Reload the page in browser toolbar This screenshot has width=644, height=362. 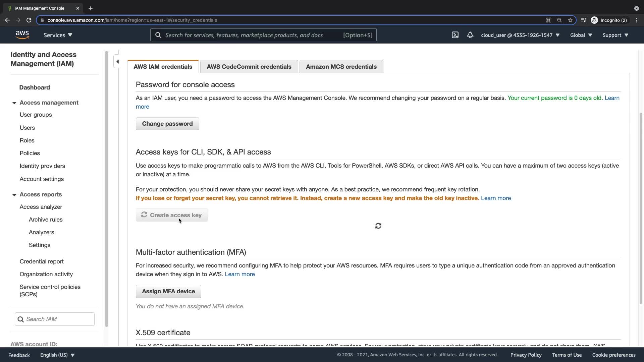29,20
